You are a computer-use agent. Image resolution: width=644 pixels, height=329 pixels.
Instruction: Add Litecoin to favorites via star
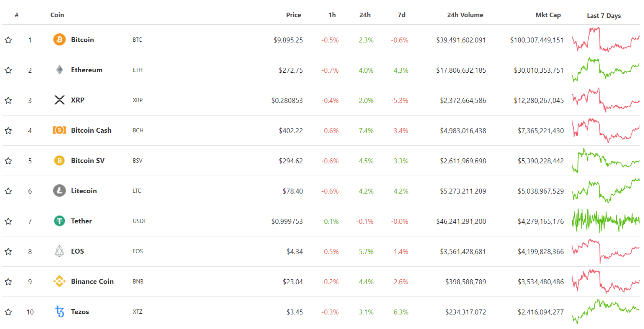click(8, 191)
